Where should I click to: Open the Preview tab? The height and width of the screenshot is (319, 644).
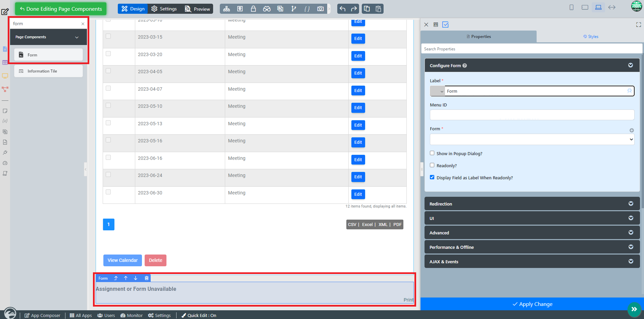click(x=197, y=9)
